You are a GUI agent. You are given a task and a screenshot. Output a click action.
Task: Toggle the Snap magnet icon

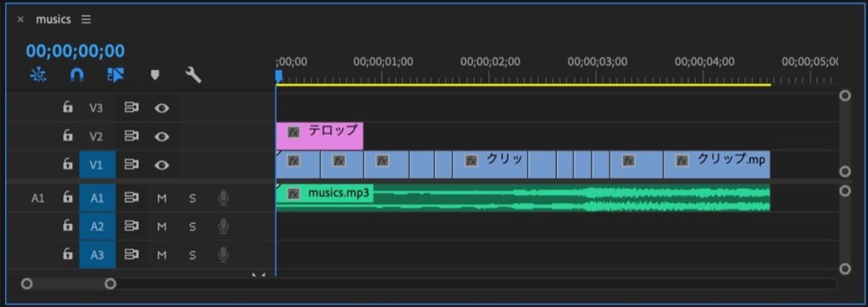pos(77,75)
